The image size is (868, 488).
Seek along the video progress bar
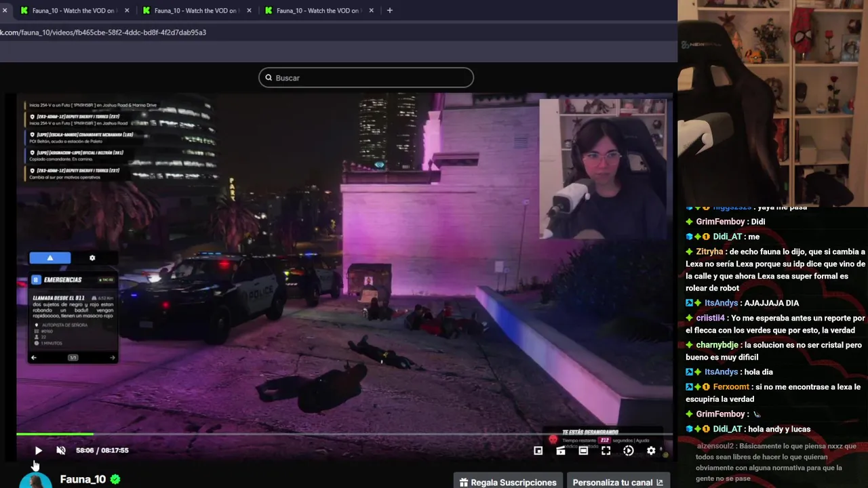(344, 434)
